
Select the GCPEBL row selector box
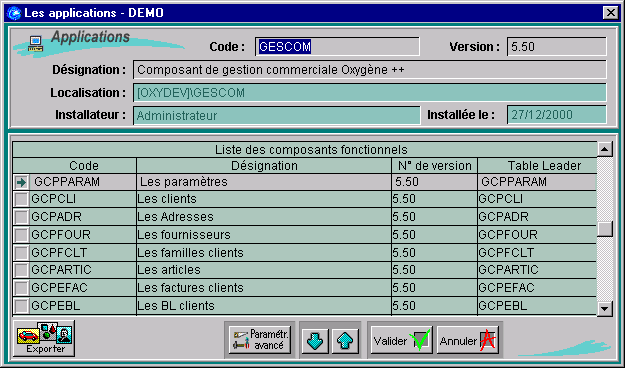click(21, 306)
